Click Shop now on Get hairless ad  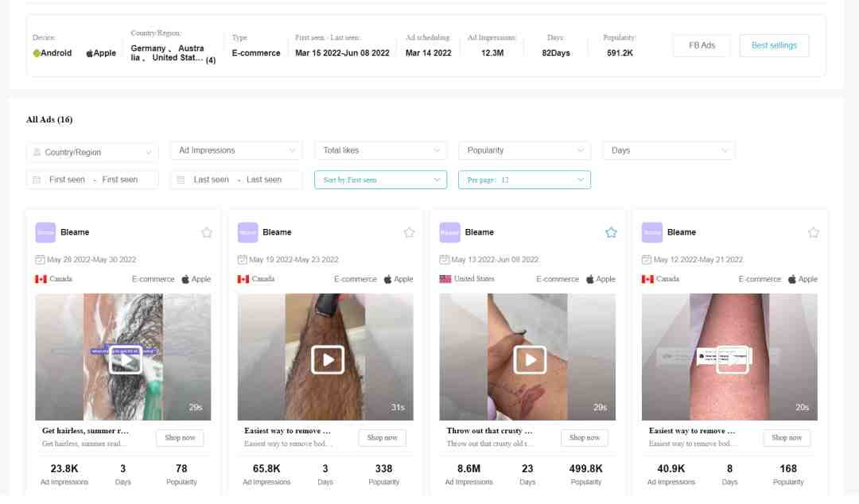point(181,438)
